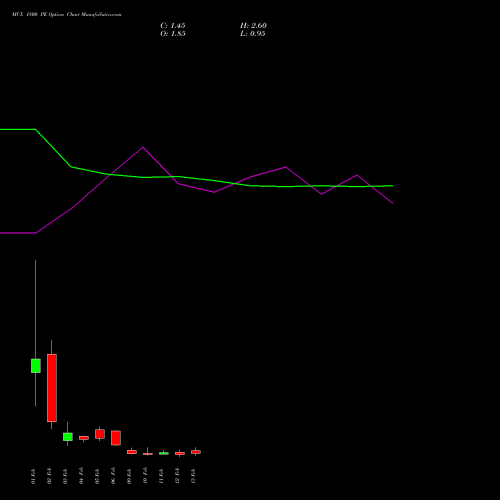Click the low value "L: 0.95"

(x=253, y=34)
